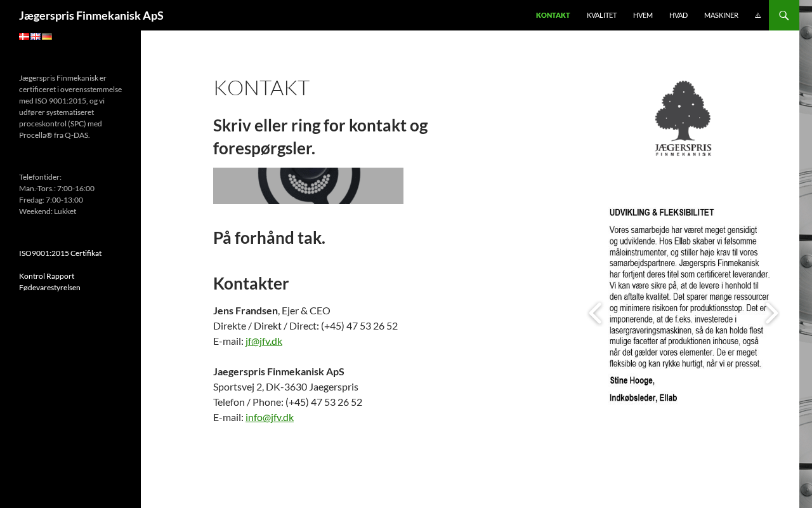Advance to next testimonial slide arrow
Image resolution: width=812 pixels, height=508 pixels.
[x=771, y=313]
